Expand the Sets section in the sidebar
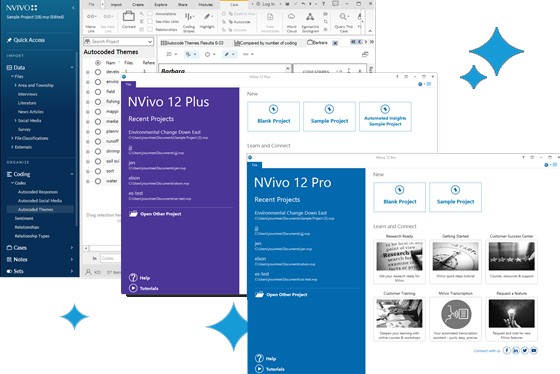Screen dimensions: 560x374 coord(72,271)
